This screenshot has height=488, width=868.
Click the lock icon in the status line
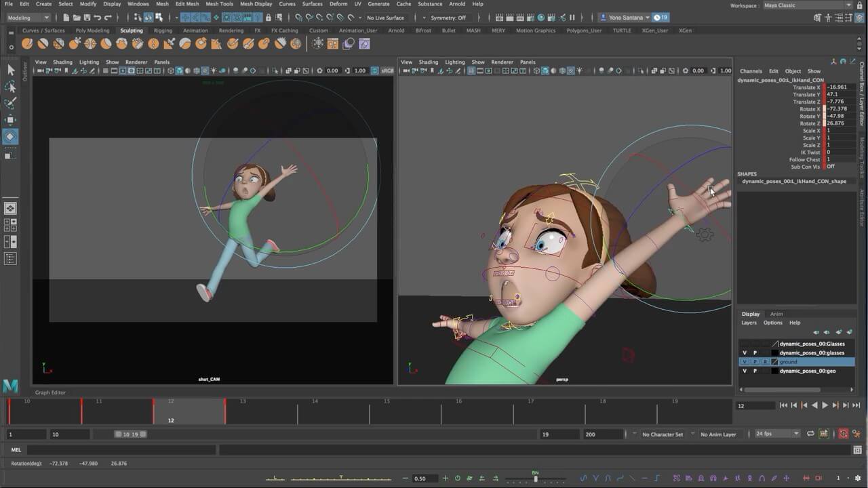point(269,18)
